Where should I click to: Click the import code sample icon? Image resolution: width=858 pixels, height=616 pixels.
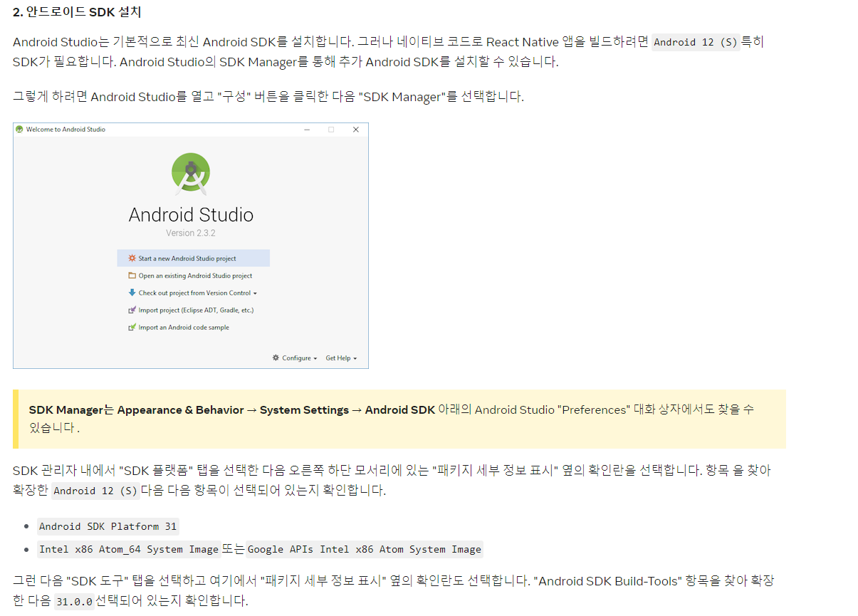tap(132, 328)
